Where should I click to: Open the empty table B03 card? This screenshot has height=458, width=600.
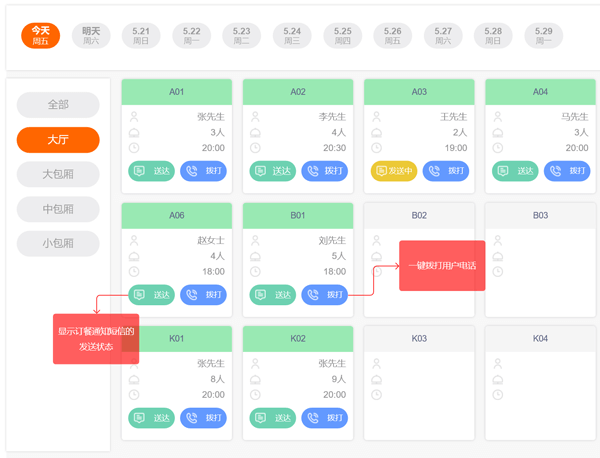(540, 260)
